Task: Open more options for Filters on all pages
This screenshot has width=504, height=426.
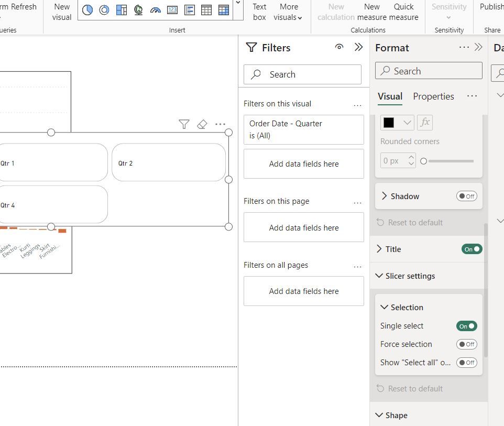Action: point(357,266)
